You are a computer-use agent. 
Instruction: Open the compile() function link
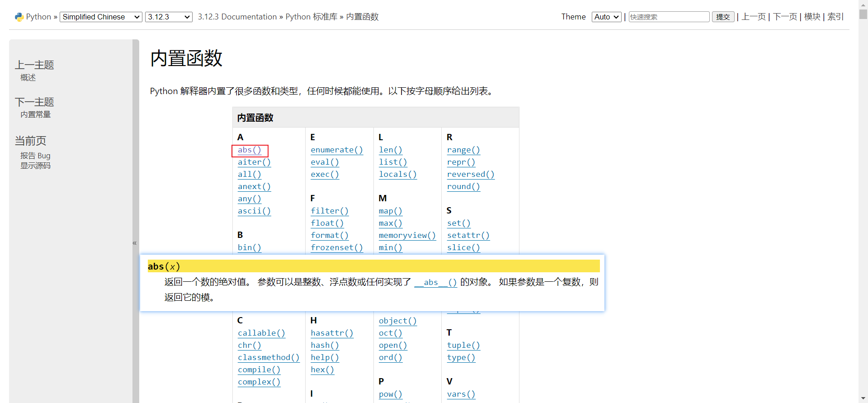point(259,370)
